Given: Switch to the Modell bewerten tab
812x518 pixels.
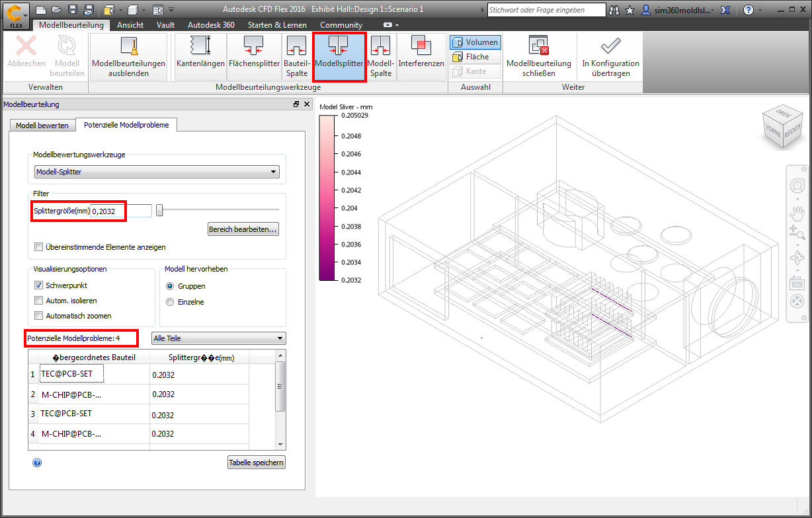Looking at the screenshot, I should [x=42, y=125].
